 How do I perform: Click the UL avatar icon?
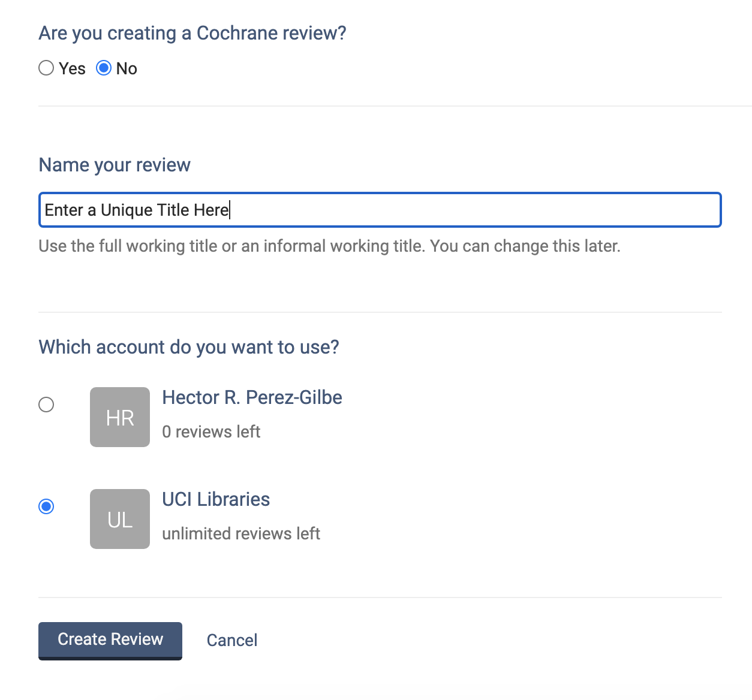click(x=120, y=519)
